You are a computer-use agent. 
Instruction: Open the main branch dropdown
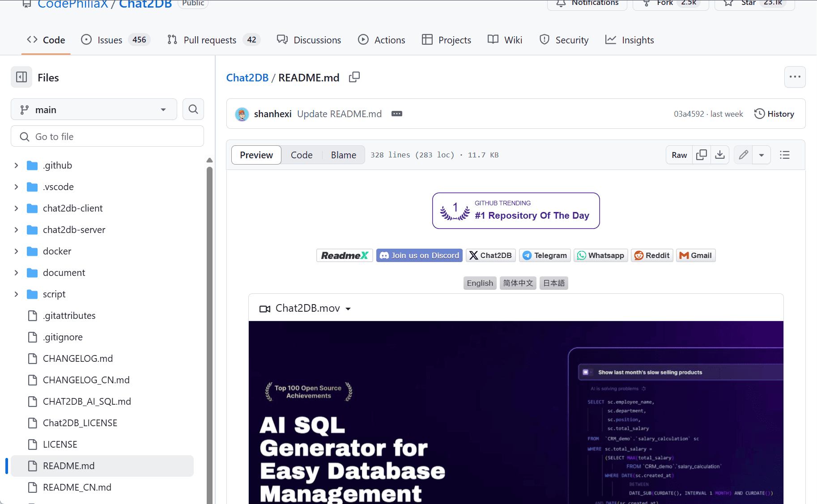pos(94,110)
